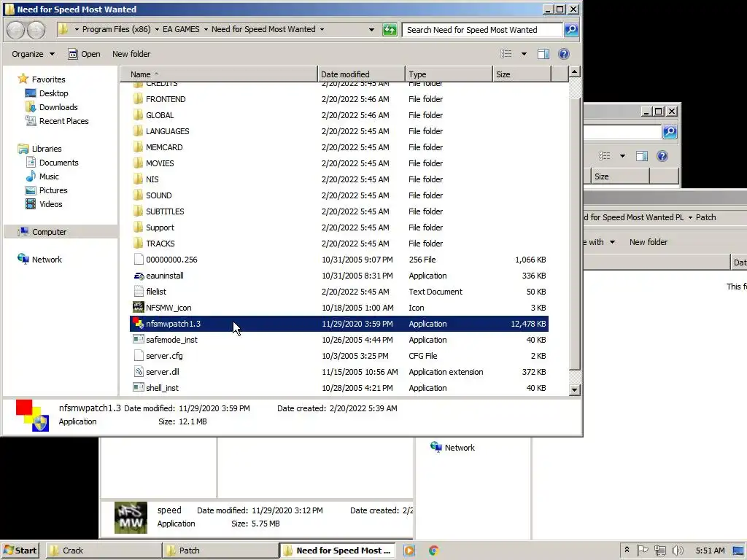747x560 pixels.
Task: Show hidden tray icons arrow
Action: 627,550
